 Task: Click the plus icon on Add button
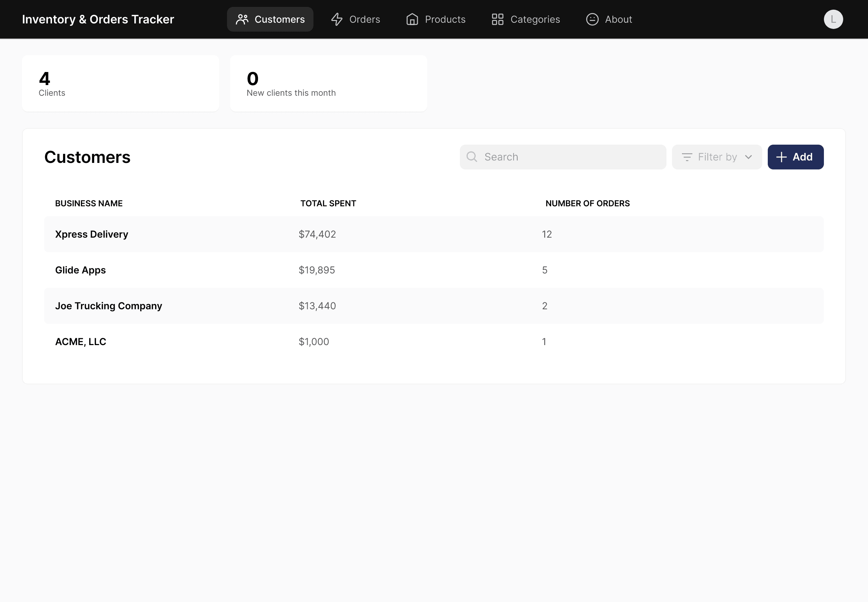(781, 157)
